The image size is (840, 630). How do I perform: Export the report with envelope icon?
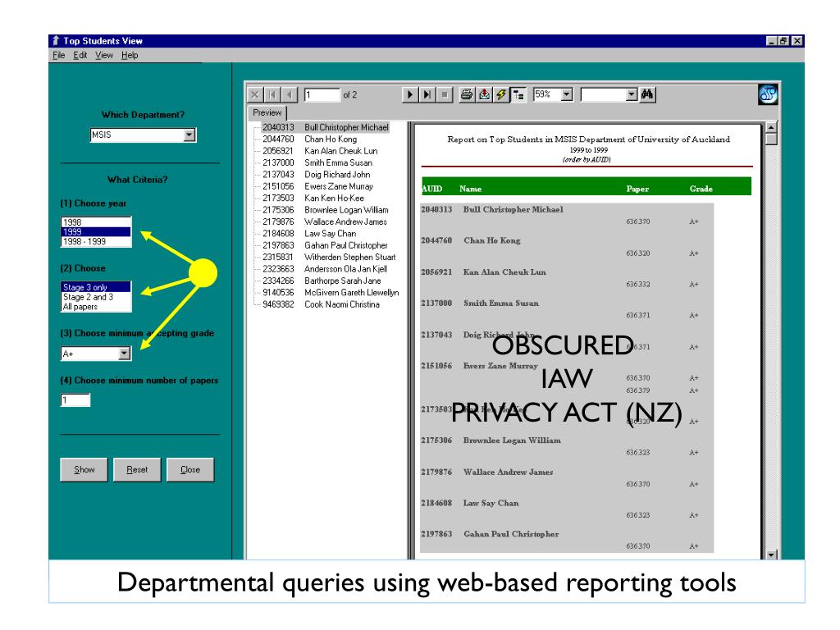point(484,95)
